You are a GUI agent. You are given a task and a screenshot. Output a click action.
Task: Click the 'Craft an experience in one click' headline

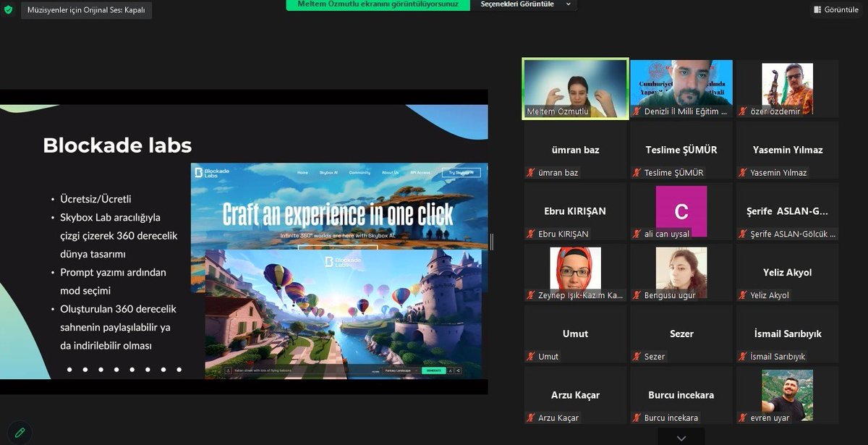[338, 214]
